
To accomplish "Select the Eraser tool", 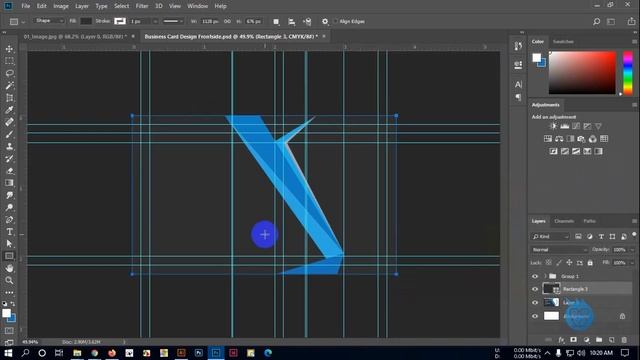I will (x=9, y=171).
